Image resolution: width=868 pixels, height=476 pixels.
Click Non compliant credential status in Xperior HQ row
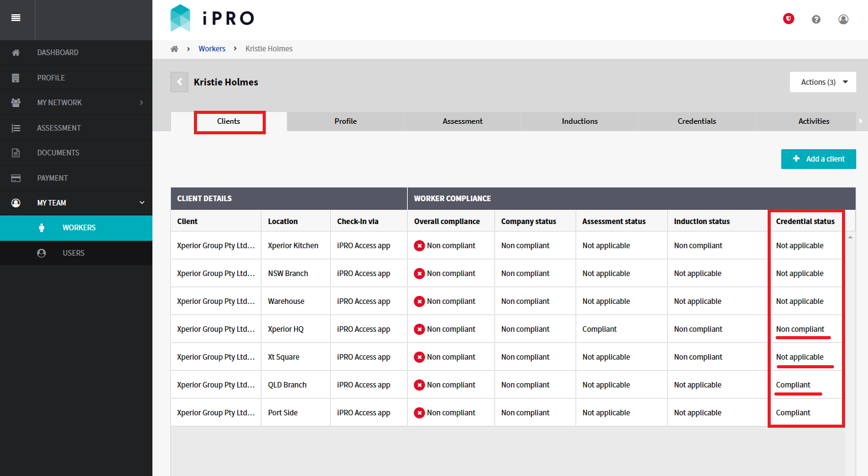coord(800,329)
